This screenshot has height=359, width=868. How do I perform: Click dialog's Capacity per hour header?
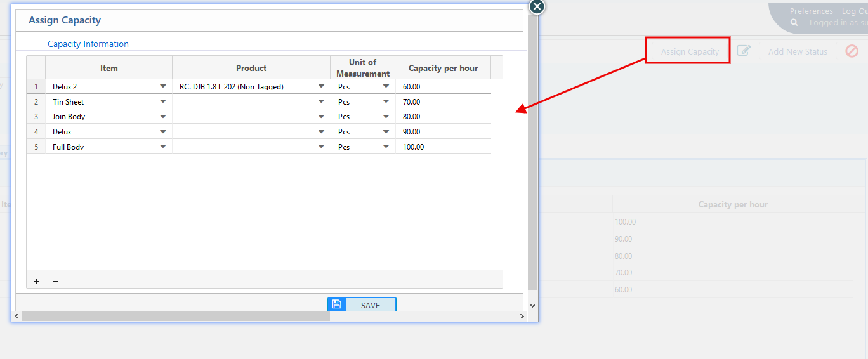click(x=443, y=68)
